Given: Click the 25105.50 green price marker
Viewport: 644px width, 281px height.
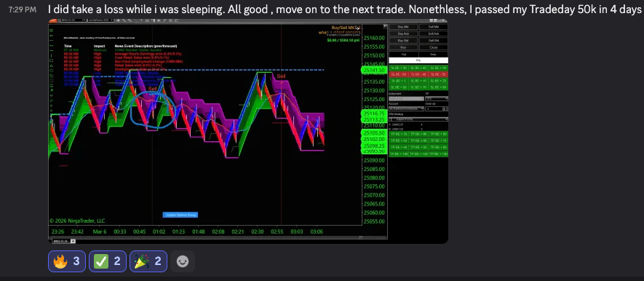Looking at the screenshot, I should click(374, 132).
